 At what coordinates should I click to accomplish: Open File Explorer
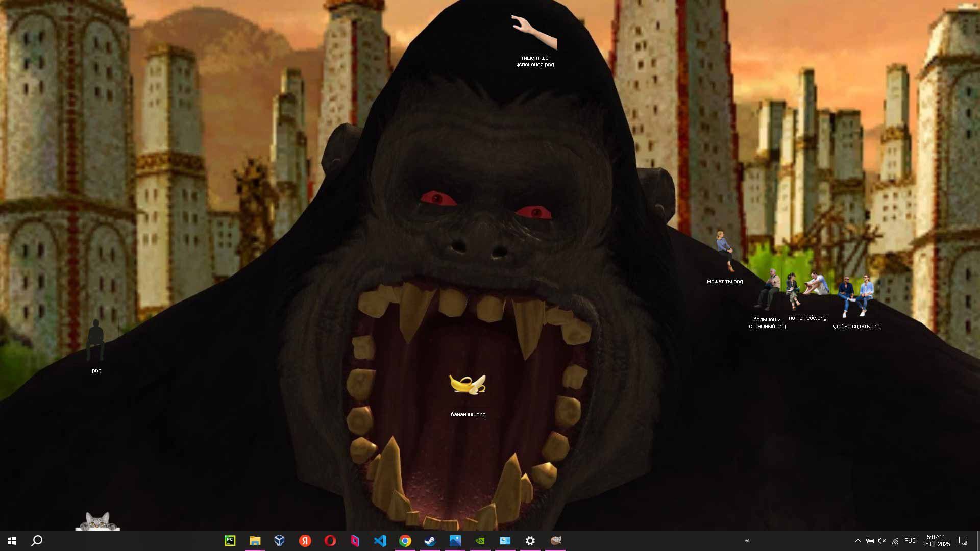click(x=254, y=541)
